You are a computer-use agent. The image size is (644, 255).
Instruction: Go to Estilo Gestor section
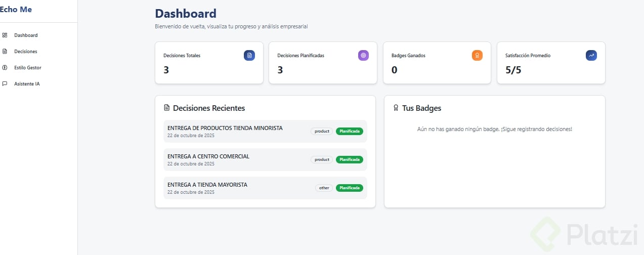click(x=27, y=68)
